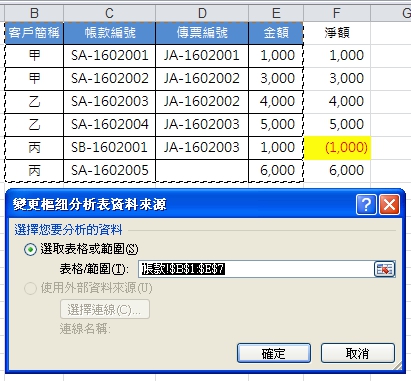Select 淨額 cell 6,000
Image resolution: width=411 pixels, height=381 pixels.
pos(337,171)
